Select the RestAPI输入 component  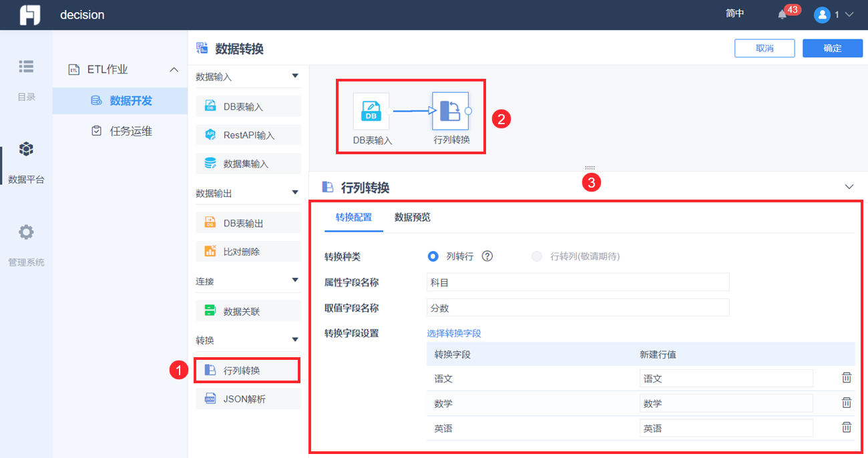point(248,135)
